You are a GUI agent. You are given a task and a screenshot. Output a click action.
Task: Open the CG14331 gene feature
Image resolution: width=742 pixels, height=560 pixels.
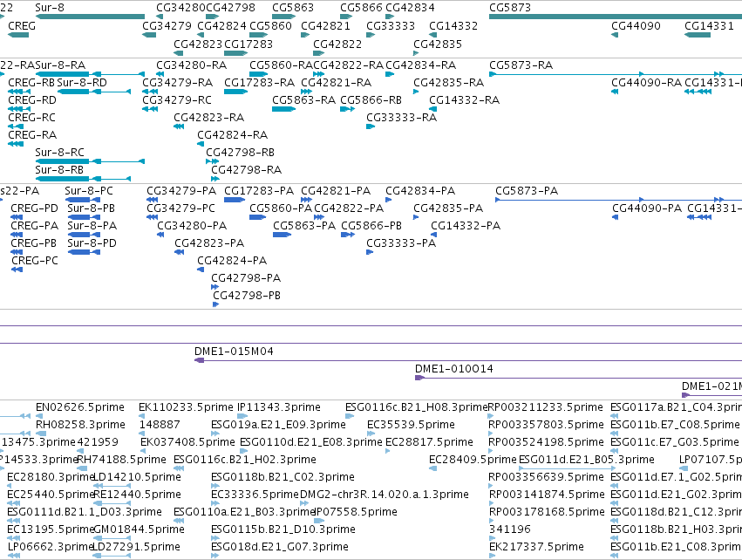click(709, 26)
